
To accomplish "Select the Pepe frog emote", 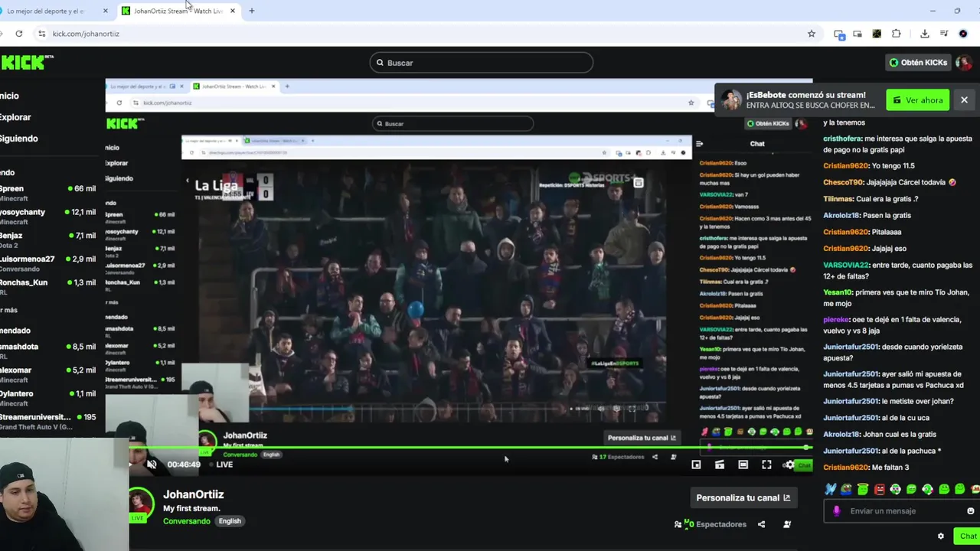I will point(846,489).
